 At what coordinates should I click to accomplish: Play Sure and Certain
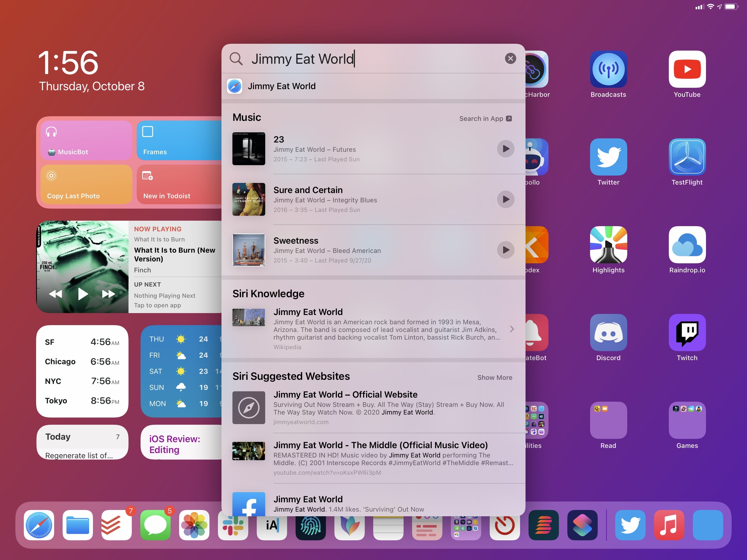coord(506,199)
